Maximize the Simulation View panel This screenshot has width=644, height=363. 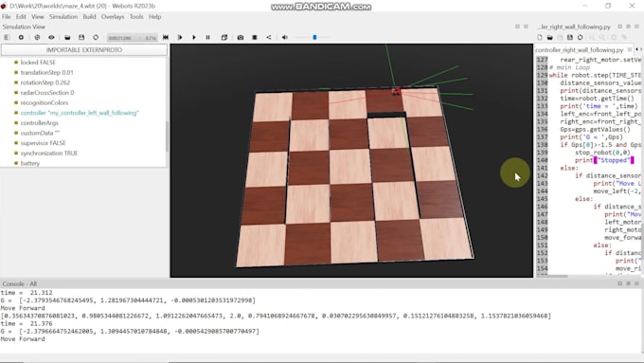(526, 27)
